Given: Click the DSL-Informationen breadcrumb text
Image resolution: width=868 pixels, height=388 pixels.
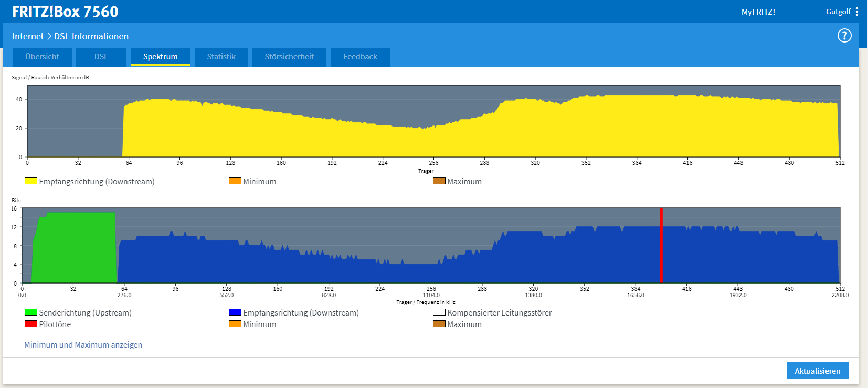Looking at the screenshot, I should (x=91, y=36).
